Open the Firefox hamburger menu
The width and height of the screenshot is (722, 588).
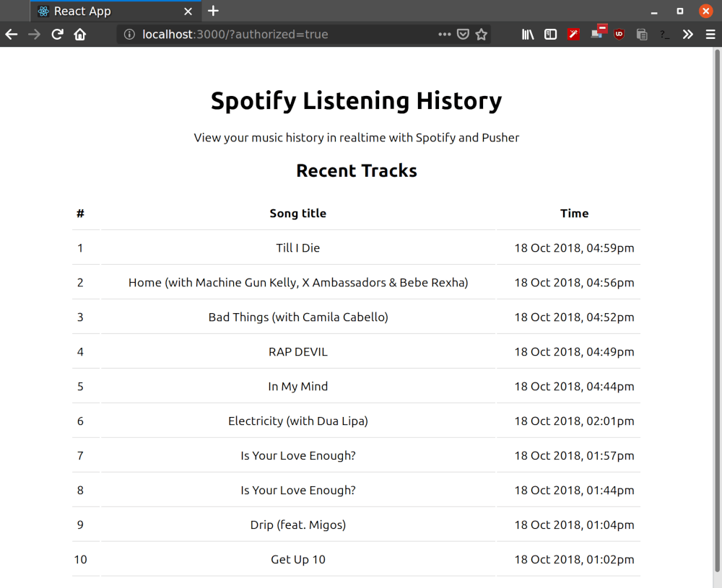pyautogui.click(x=710, y=34)
